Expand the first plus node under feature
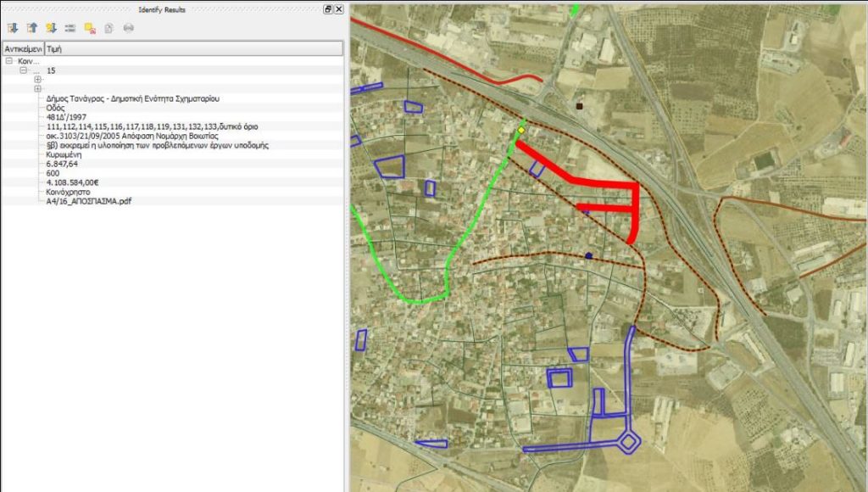 click(37, 80)
